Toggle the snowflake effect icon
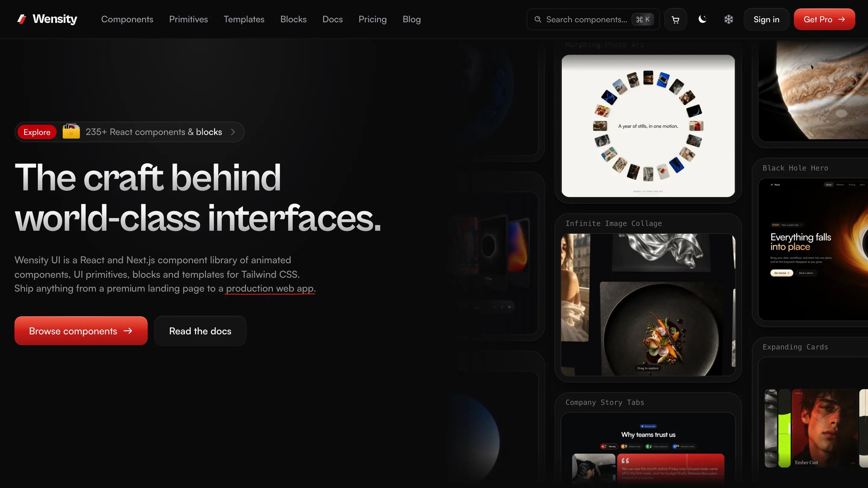This screenshot has height=488, width=868. (x=728, y=19)
